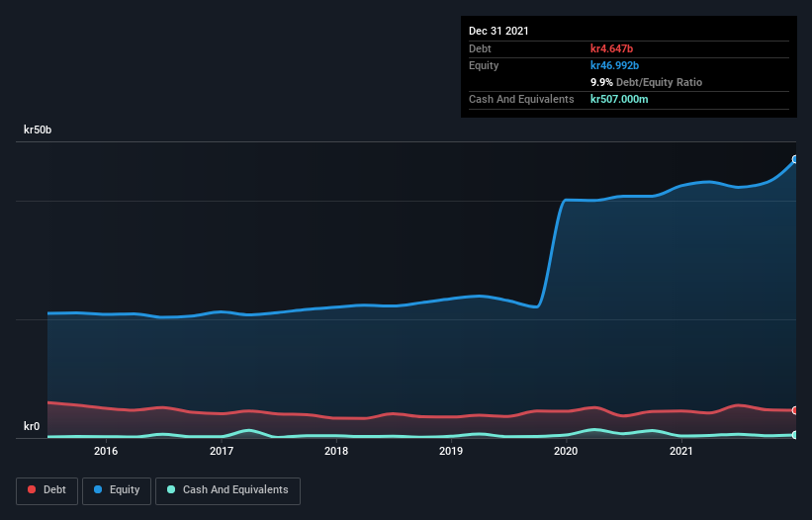Image resolution: width=812 pixels, height=520 pixels.
Task: Select the Cash endpoint marker on the chart
Action: coord(795,435)
